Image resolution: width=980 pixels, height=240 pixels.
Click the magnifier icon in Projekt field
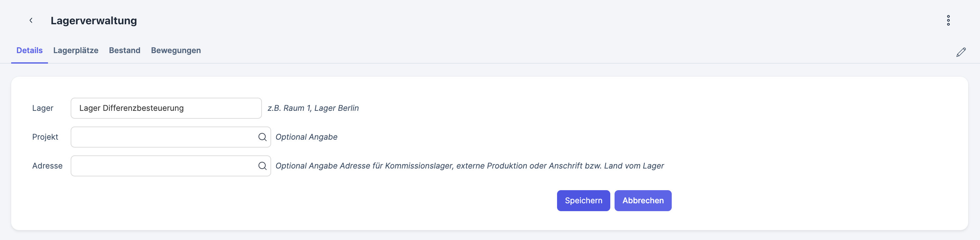[x=262, y=137]
